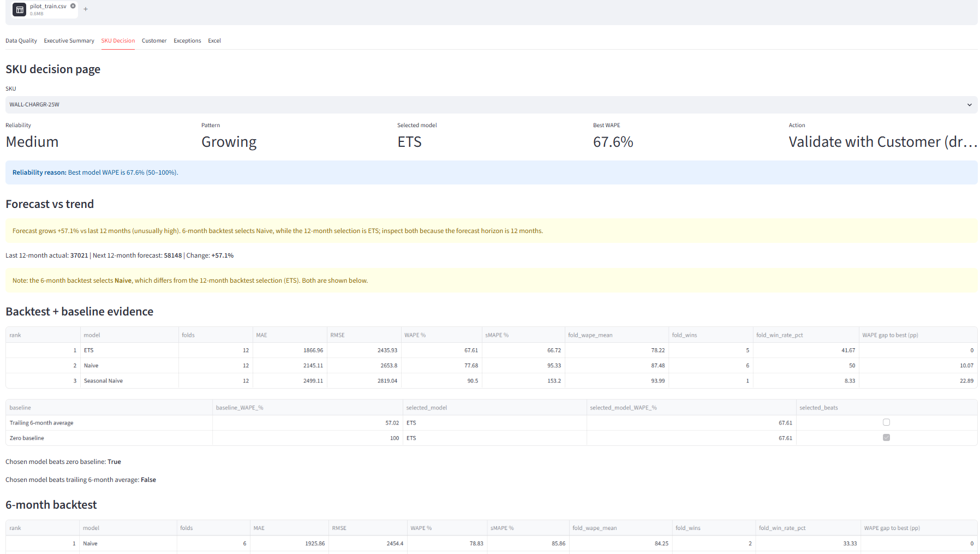Click the Growing pattern metric value

229,142
